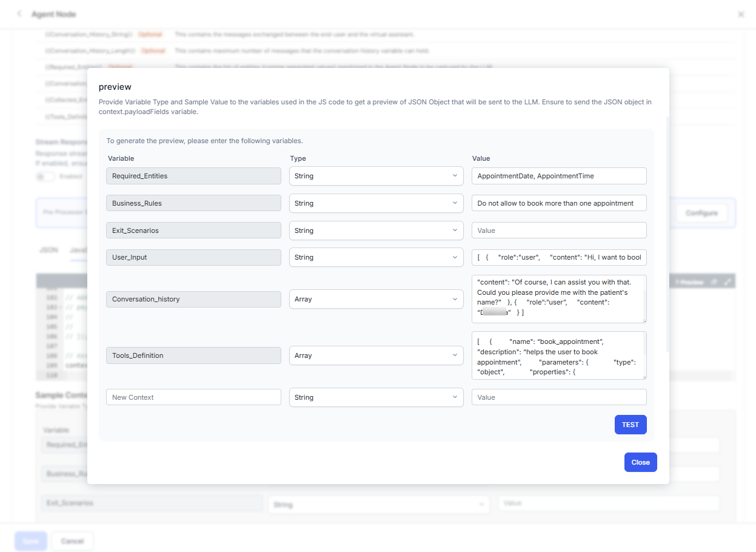
Task: Click the Business_Rules value input
Action: pos(558,203)
